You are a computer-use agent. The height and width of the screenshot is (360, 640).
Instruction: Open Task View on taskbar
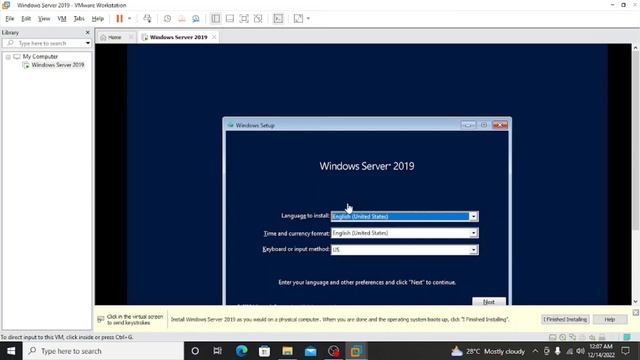point(218,351)
